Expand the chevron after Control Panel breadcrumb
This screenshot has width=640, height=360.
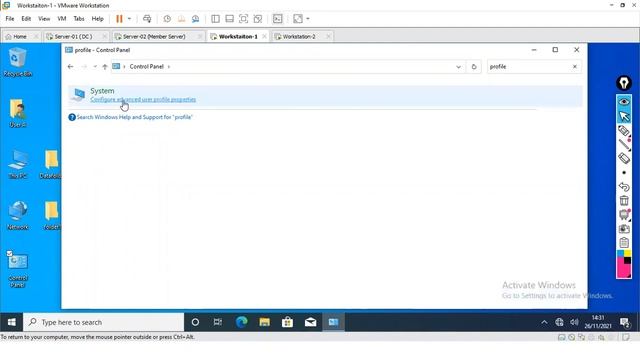pos(169,67)
